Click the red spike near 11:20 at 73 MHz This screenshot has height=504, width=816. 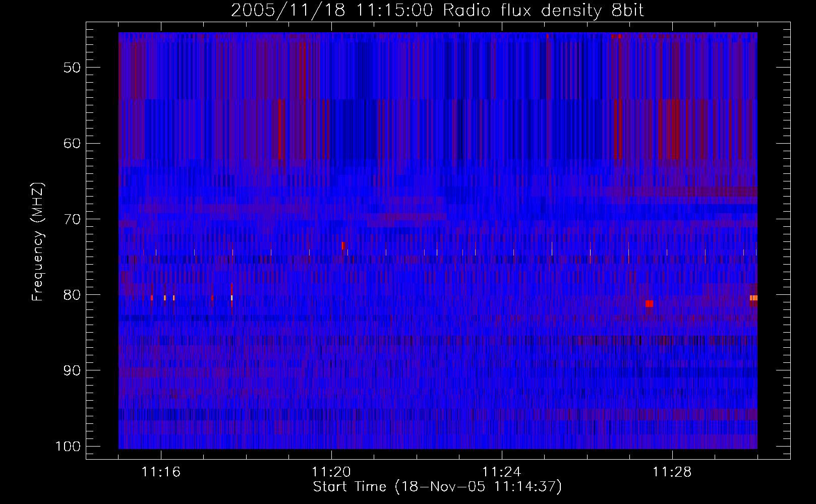pos(343,245)
